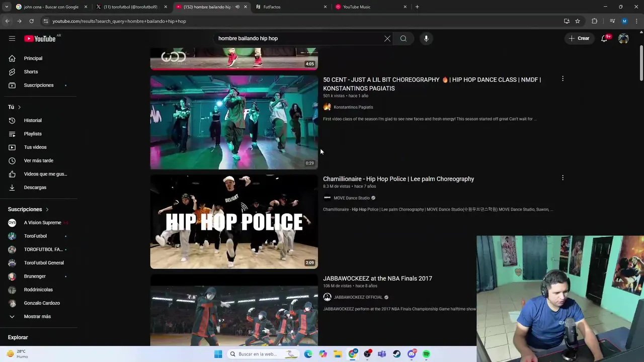Open JABBAWOCKEEZ NBA Finals 2017 title
The height and width of the screenshot is (362, 644).
(x=377, y=279)
